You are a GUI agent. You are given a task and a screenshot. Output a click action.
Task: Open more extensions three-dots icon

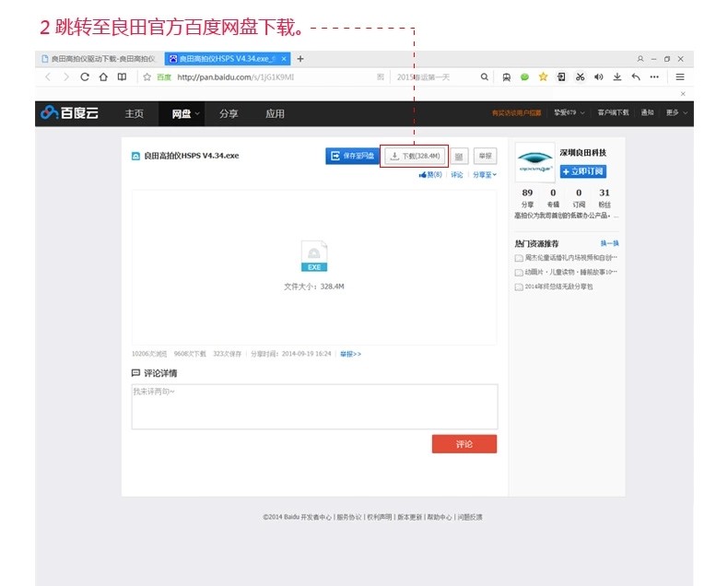(x=654, y=77)
